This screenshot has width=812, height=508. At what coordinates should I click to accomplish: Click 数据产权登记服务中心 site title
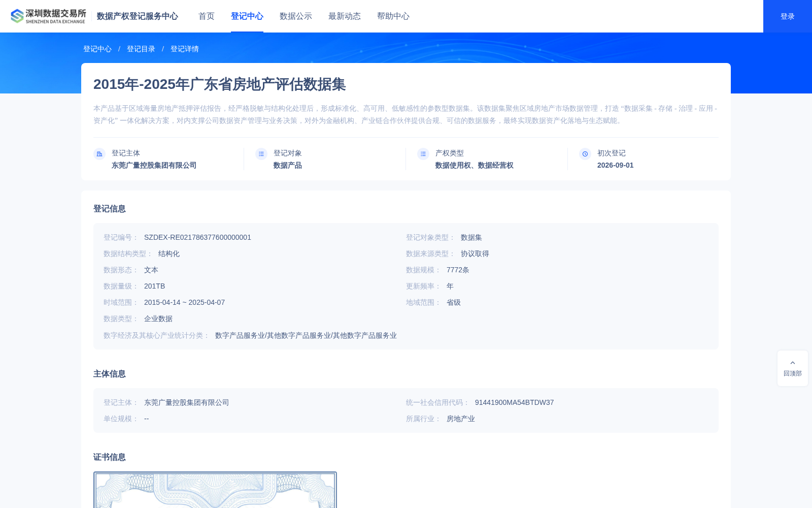point(138,16)
